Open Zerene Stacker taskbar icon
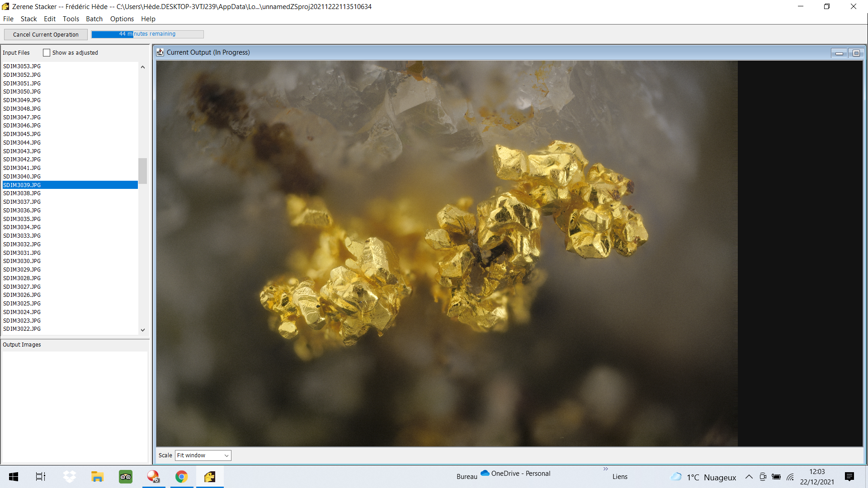868x488 pixels. (210, 477)
